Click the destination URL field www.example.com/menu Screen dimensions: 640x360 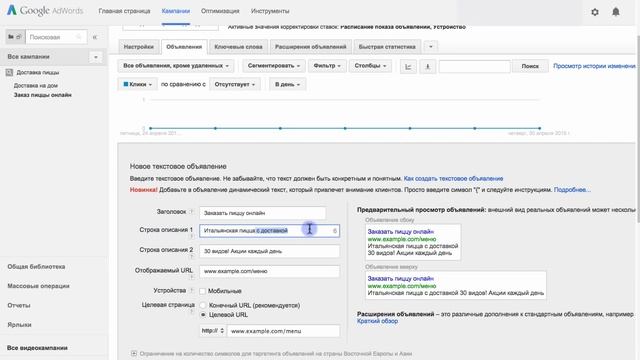[283, 331]
